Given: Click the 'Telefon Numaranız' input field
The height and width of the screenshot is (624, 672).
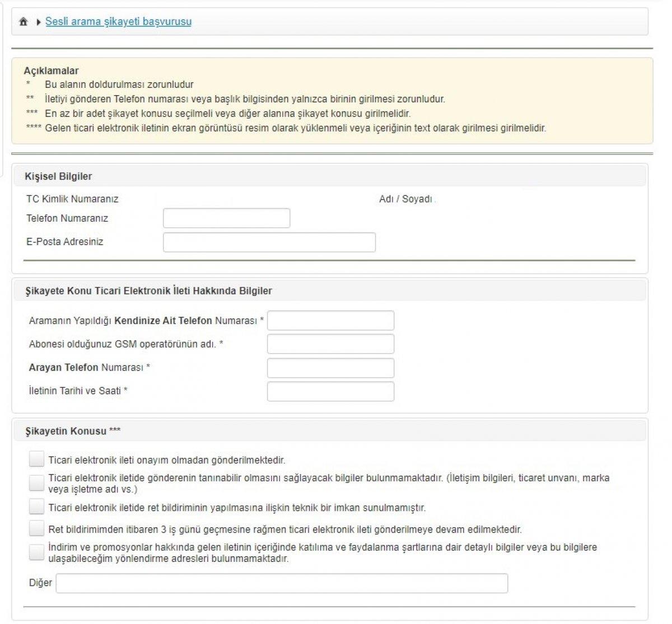Looking at the screenshot, I should tap(226, 218).
